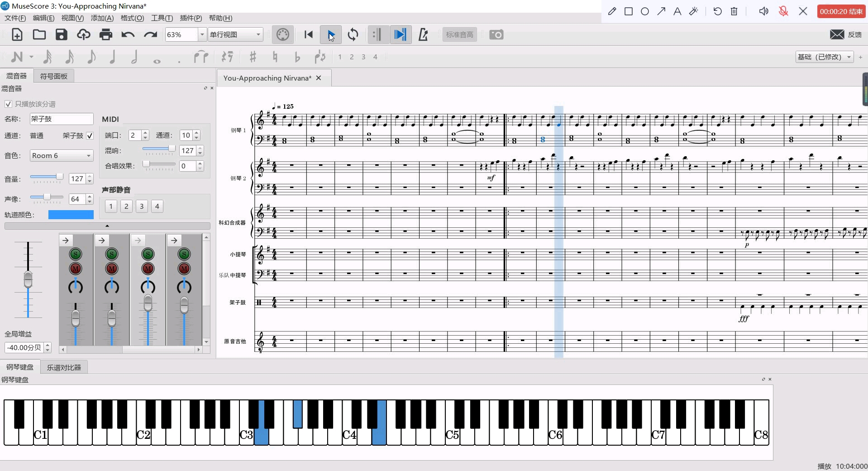This screenshot has width=868, height=471.
Task: Mute the first mixer channel
Action: 76,269
